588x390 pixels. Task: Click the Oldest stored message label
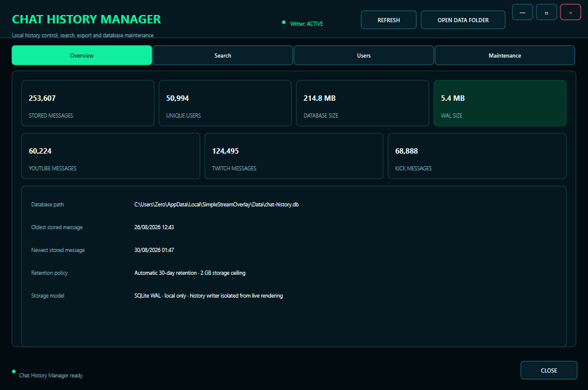[57, 227]
